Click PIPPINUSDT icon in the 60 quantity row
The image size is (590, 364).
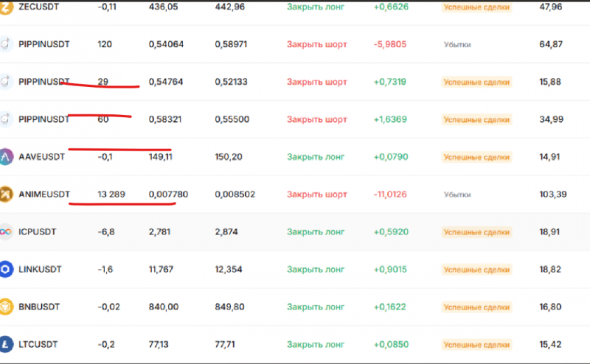coord(7,119)
